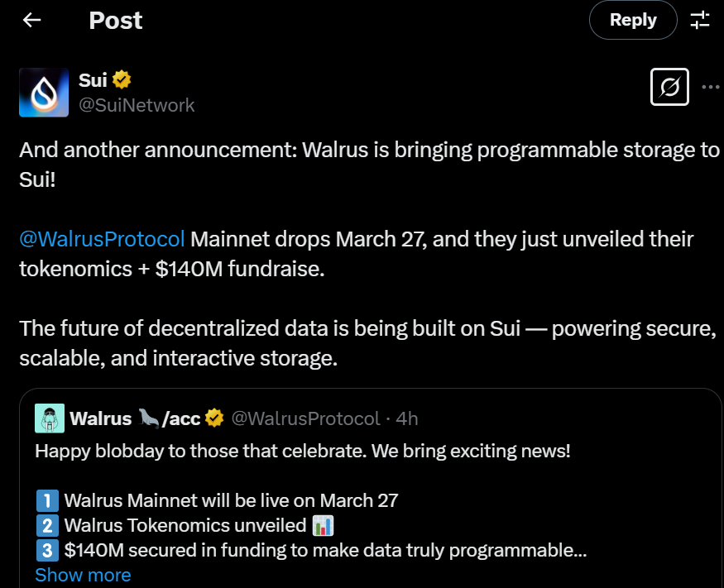Open the three-dot more options menu
The image size is (724, 588).
coord(710,87)
